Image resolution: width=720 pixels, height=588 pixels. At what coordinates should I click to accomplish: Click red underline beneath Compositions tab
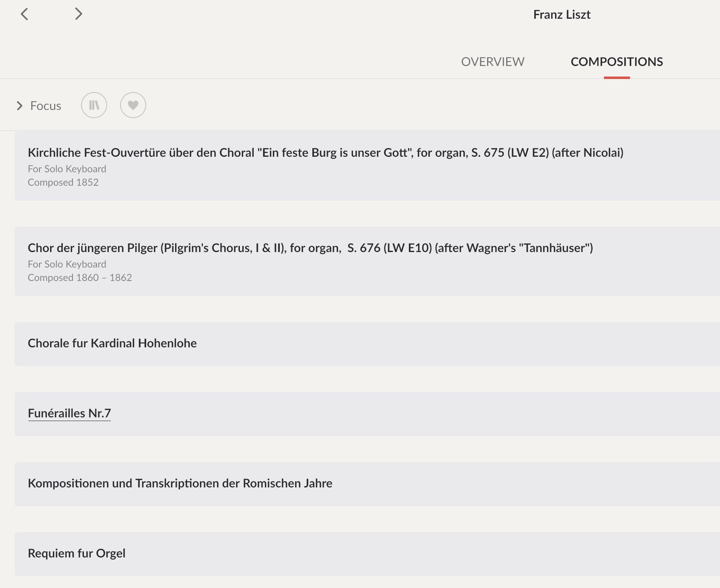617,77
